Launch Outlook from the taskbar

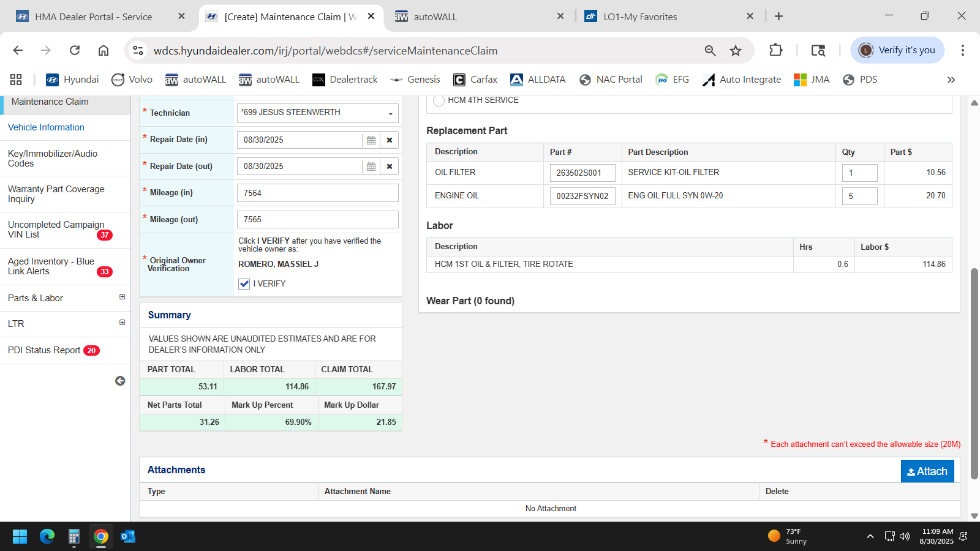pyautogui.click(x=128, y=537)
